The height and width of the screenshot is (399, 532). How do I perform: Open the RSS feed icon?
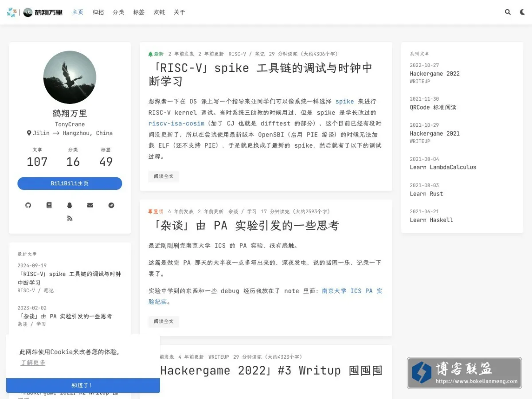[70, 218]
